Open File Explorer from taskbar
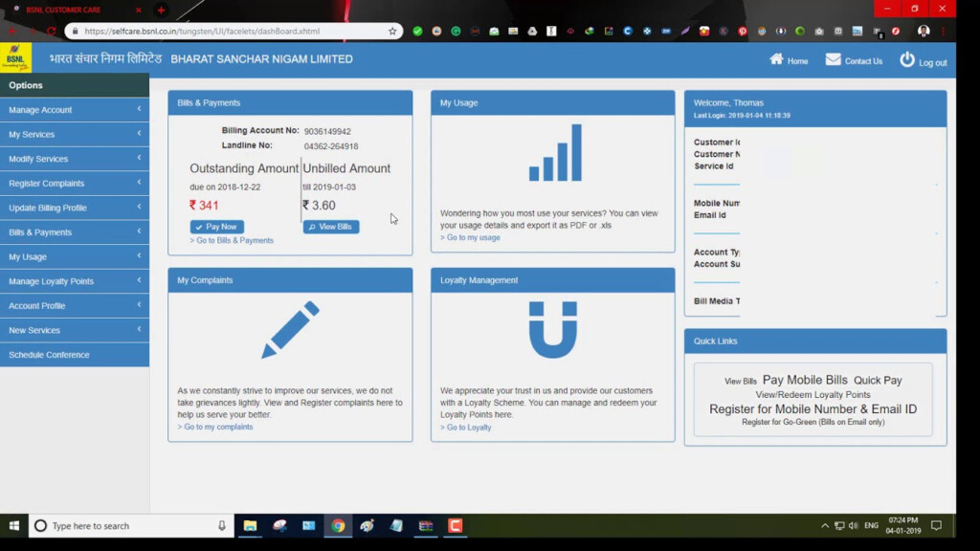 click(x=250, y=525)
